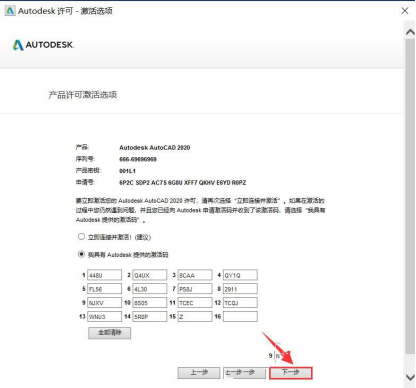Viewport: 416px width, 388px height.
Task: Click the scrollbar down arrow
Action: click(x=410, y=377)
